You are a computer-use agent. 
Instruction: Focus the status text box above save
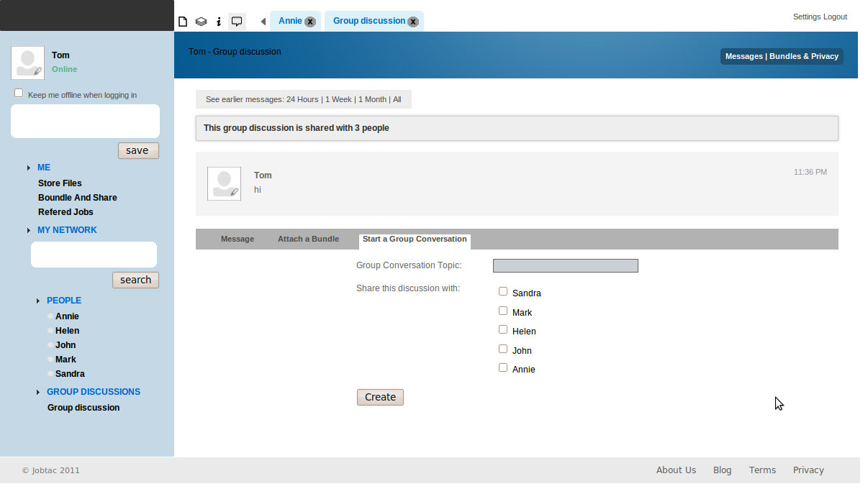[x=85, y=121]
